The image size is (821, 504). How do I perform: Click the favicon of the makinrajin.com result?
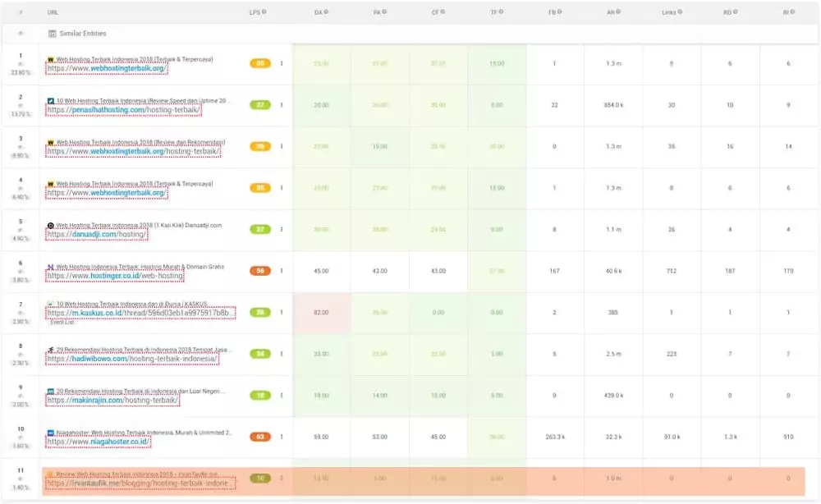click(x=51, y=392)
